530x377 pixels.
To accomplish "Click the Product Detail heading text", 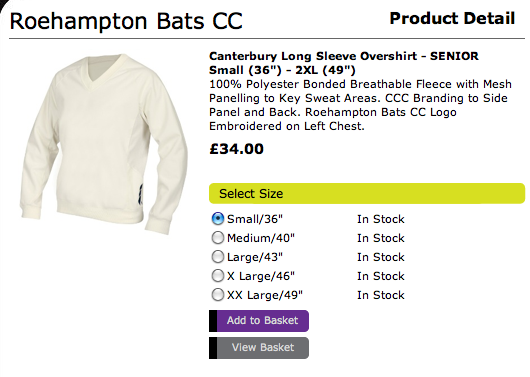I will coord(452,18).
